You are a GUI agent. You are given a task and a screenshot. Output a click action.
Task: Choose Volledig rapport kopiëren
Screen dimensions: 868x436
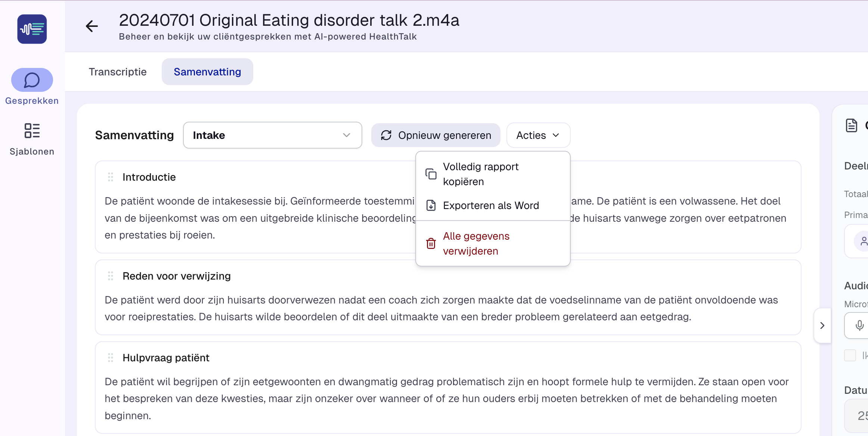tap(481, 174)
